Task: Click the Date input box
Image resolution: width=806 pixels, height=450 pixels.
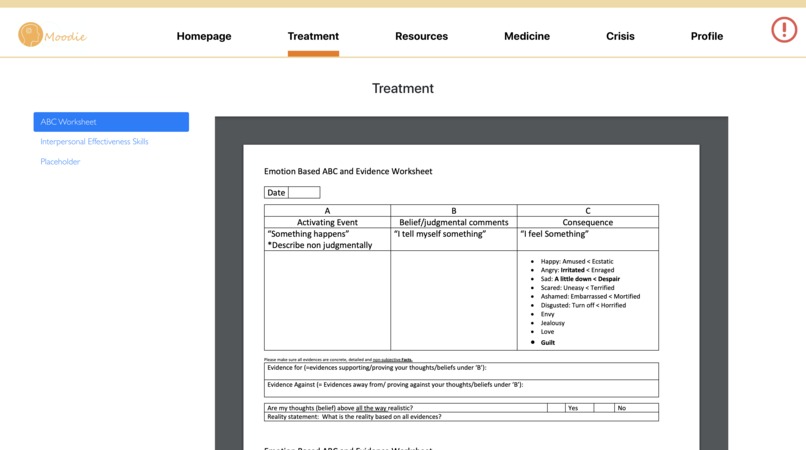Action: 304,192
